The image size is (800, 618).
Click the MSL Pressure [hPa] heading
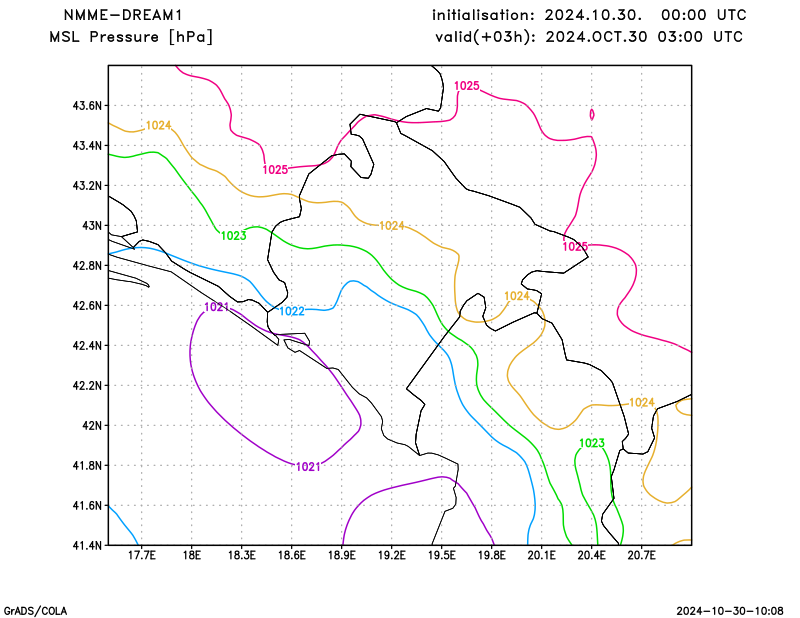pyautogui.click(x=131, y=37)
